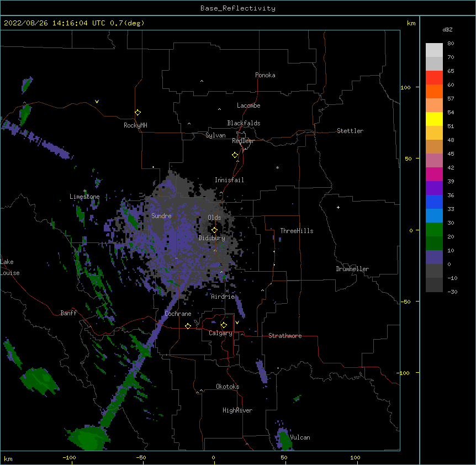The height and width of the screenshot is (465, 476).
Task: Select the magenta 42-39 dBZ legend swatch
Action: (434, 174)
